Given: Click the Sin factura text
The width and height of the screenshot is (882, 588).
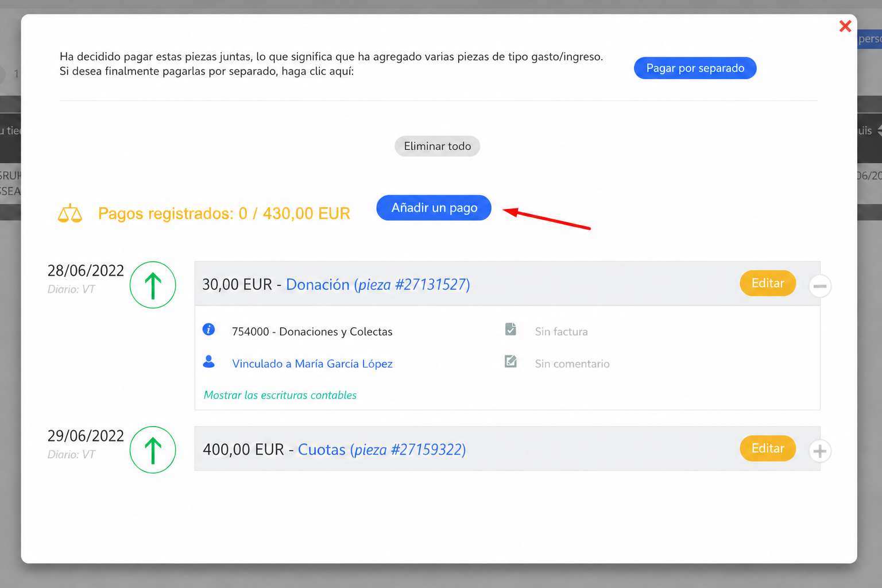Looking at the screenshot, I should click(562, 332).
